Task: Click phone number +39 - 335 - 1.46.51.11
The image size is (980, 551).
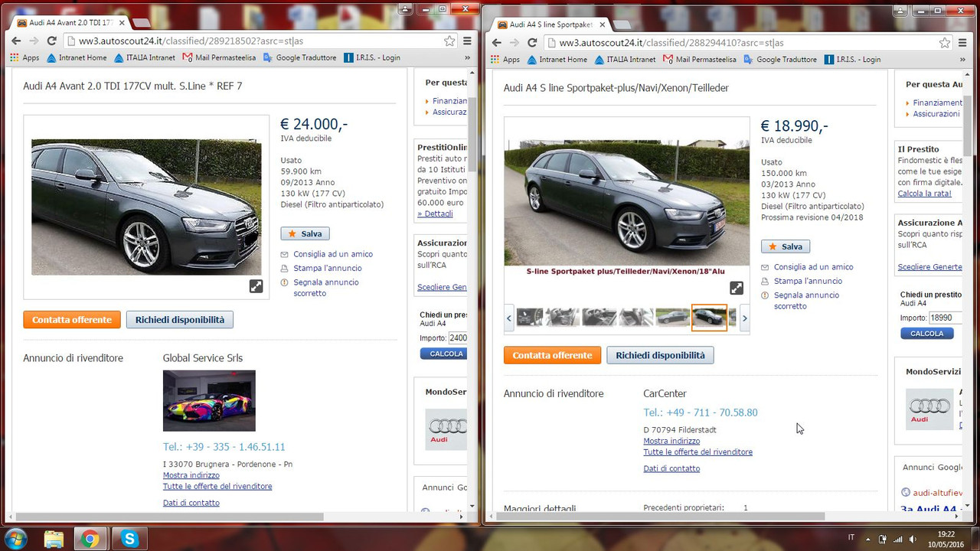Action: pos(224,447)
